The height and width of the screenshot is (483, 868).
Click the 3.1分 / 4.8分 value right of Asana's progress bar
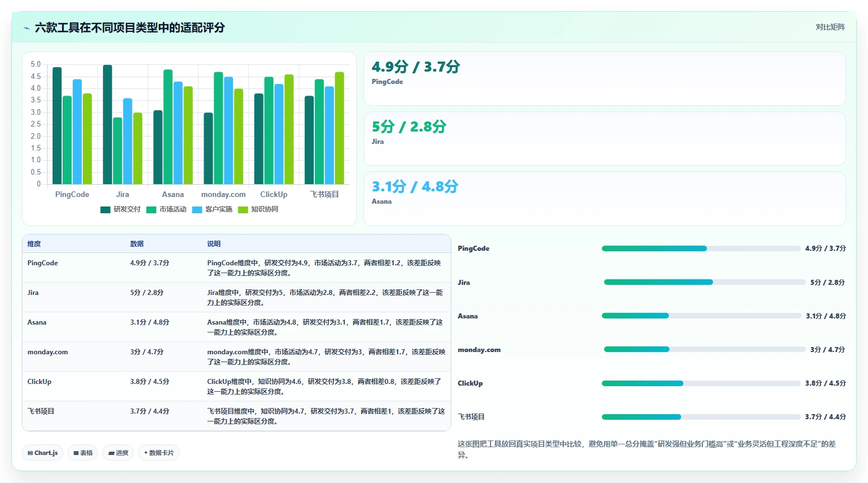[x=826, y=316]
